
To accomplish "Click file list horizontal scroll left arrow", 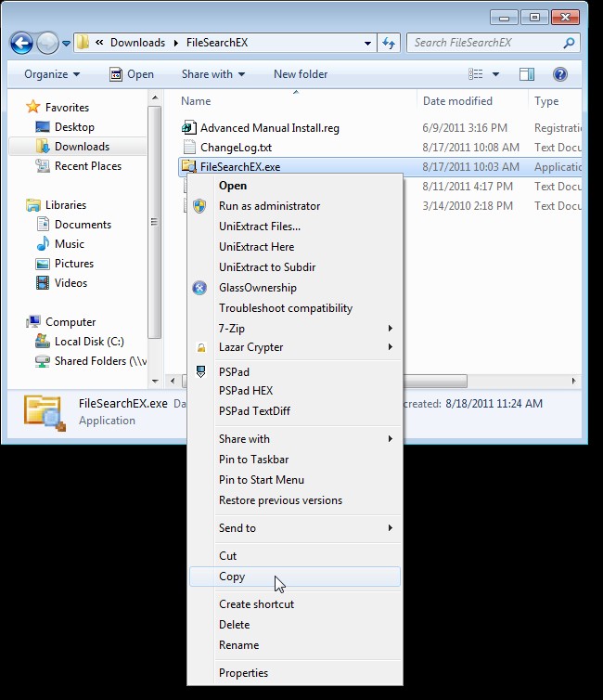I will click(x=173, y=381).
